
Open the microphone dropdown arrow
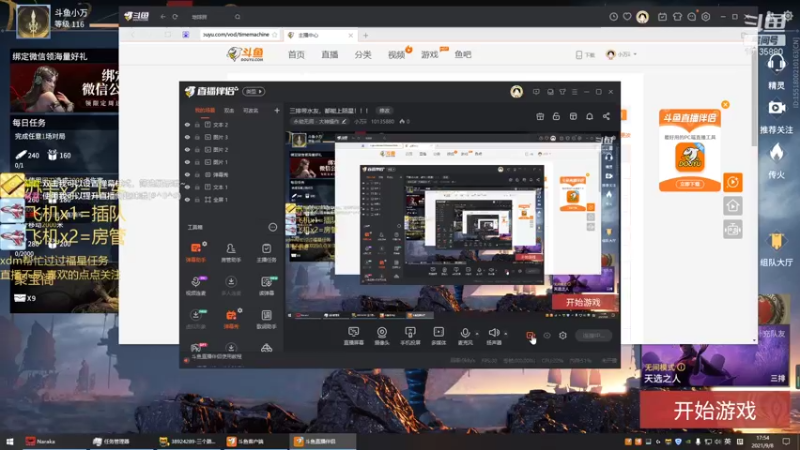(x=477, y=334)
